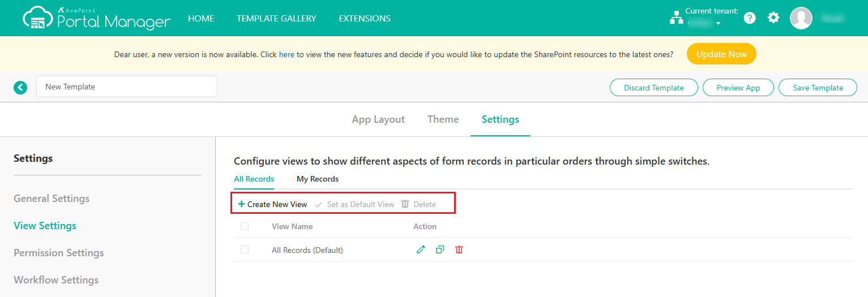Click the New Template name field
Screen dimensions: 868x297
[127, 87]
